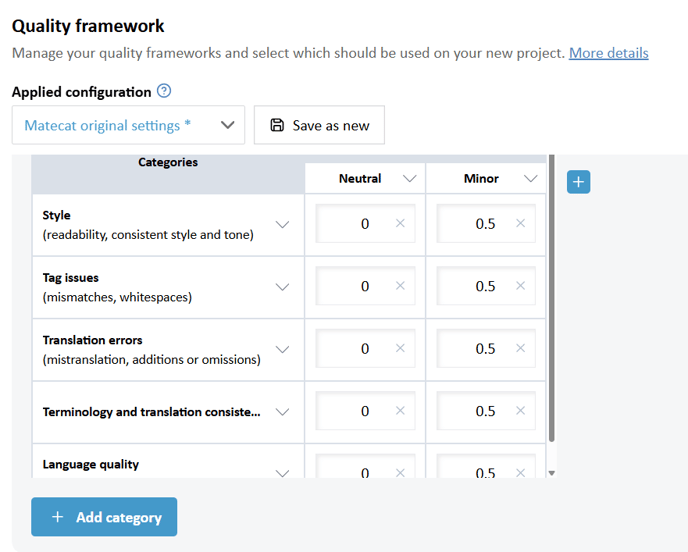Open the Matecat original settings dropdown
The image size is (688, 552).
tap(128, 125)
